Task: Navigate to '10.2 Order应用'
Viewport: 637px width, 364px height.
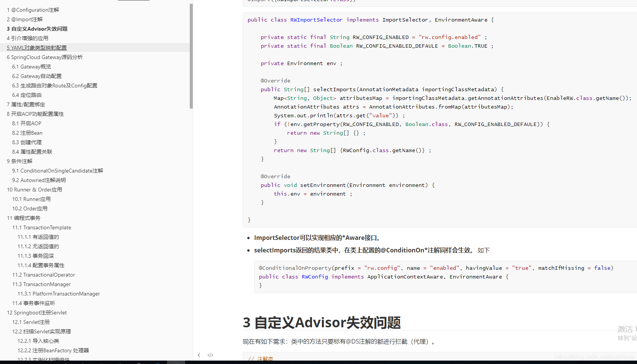Action: (x=30, y=208)
